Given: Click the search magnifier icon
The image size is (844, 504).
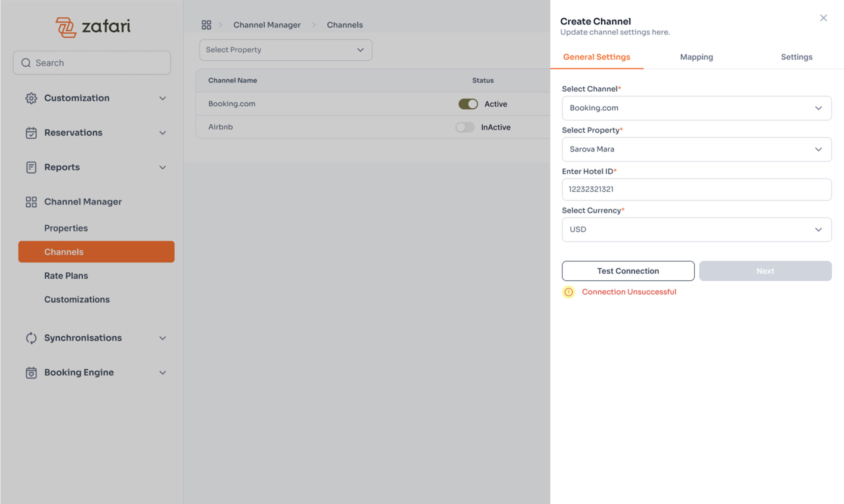Looking at the screenshot, I should [x=26, y=63].
